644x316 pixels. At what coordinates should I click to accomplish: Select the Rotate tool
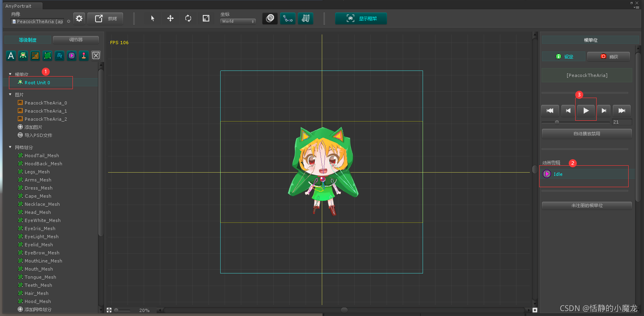[x=188, y=18]
